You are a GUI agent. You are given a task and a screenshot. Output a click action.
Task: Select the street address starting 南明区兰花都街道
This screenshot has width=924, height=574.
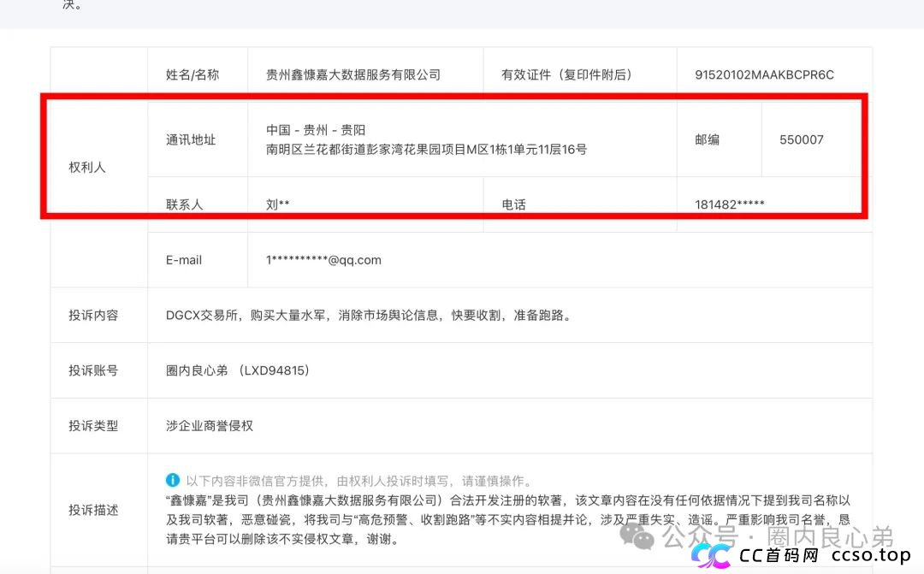click(x=427, y=150)
